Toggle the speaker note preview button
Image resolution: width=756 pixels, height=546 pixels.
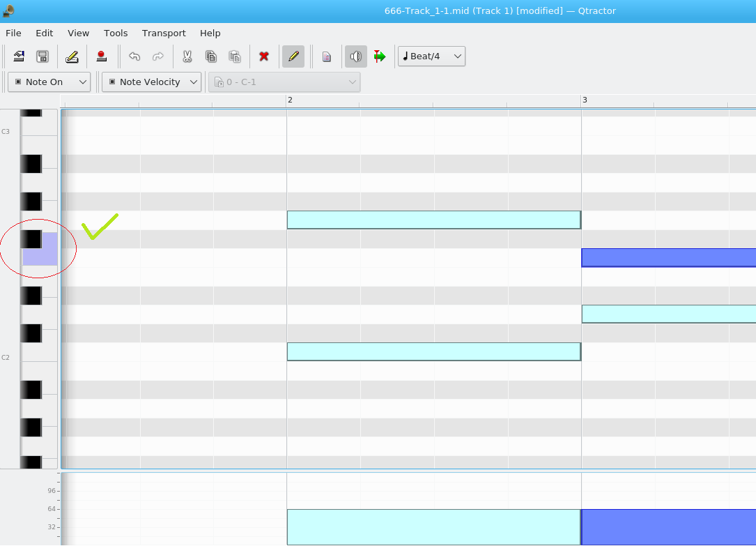356,56
